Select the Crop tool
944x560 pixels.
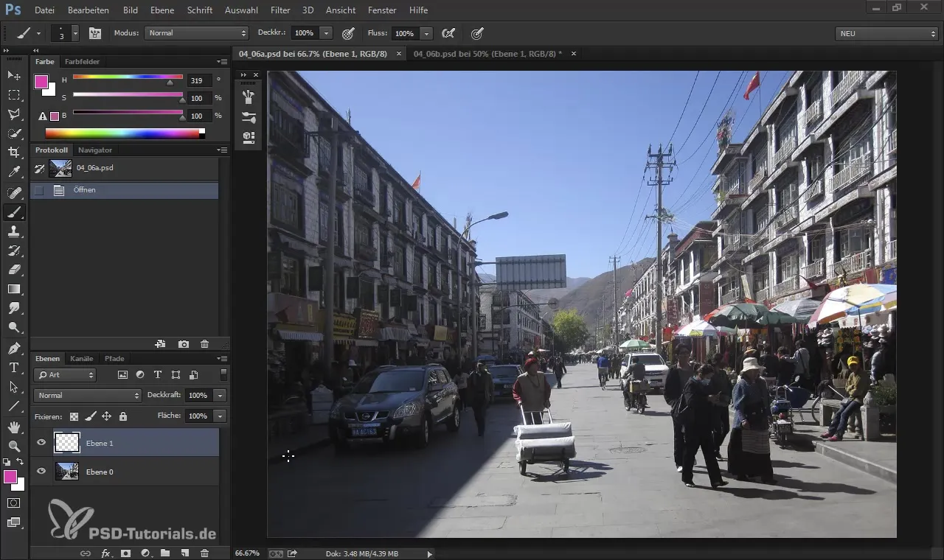tap(14, 153)
